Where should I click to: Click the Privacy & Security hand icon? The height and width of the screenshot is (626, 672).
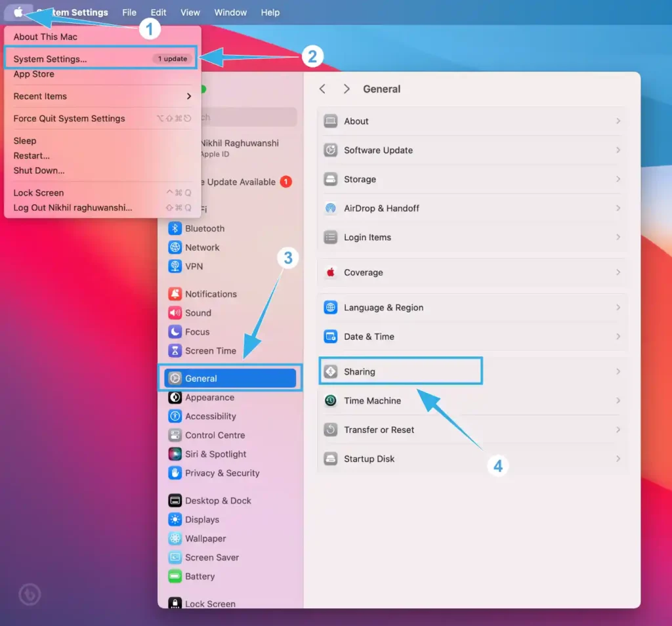pyautogui.click(x=175, y=472)
